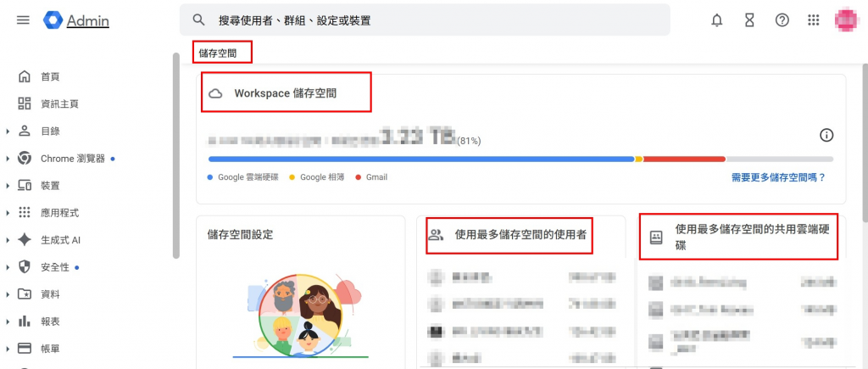Click the 81% usage text

(x=469, y=142)
